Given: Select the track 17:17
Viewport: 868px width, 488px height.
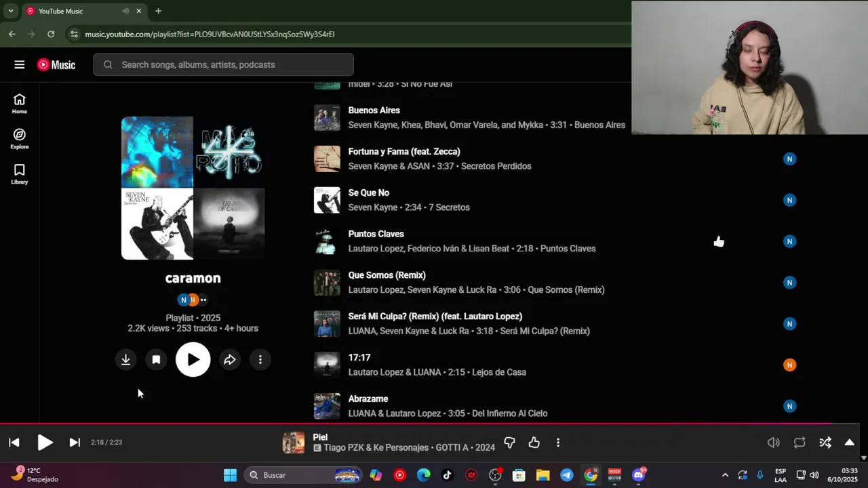Looking at the screenshot, I should coord(359,358).
